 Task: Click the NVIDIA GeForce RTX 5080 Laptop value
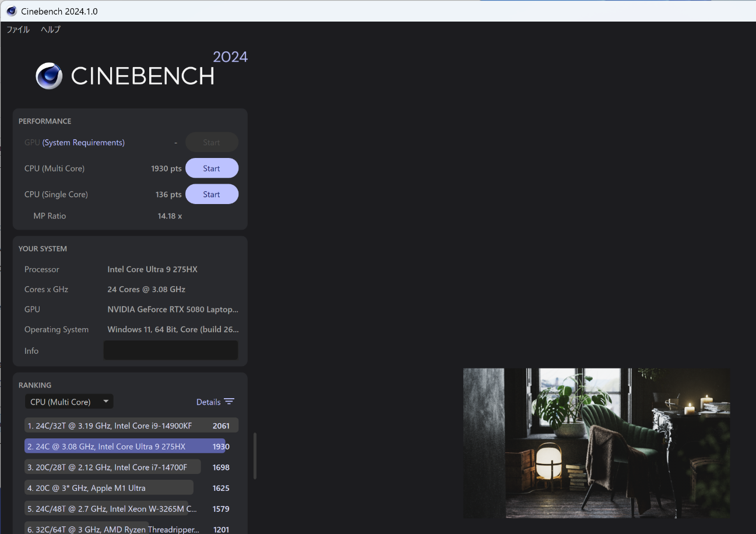pos(173,309)
